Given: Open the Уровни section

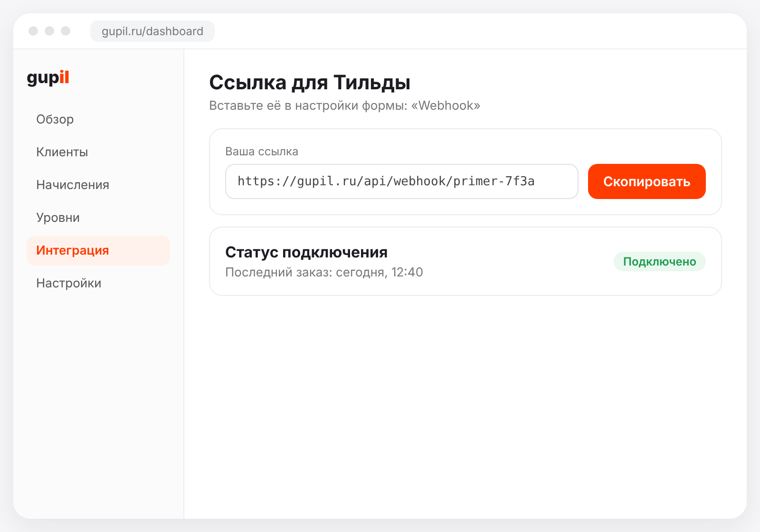Looking at the screenshot, I should click(98, 218).
